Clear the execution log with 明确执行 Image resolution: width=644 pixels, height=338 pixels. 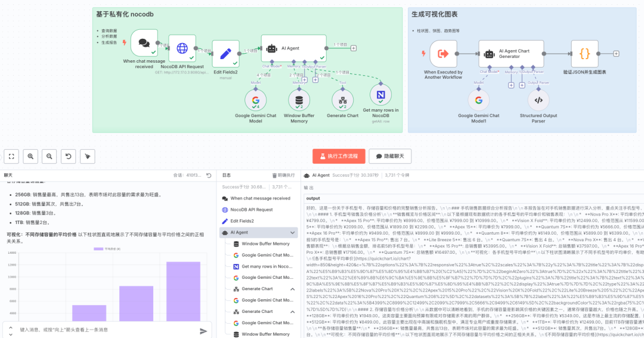[x=283, y=175]
